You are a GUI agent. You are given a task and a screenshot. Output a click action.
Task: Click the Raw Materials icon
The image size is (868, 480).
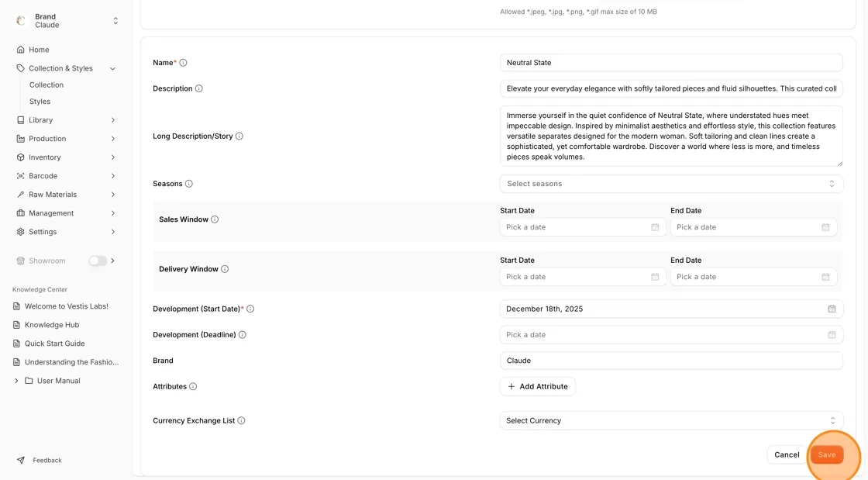[20, 195]
